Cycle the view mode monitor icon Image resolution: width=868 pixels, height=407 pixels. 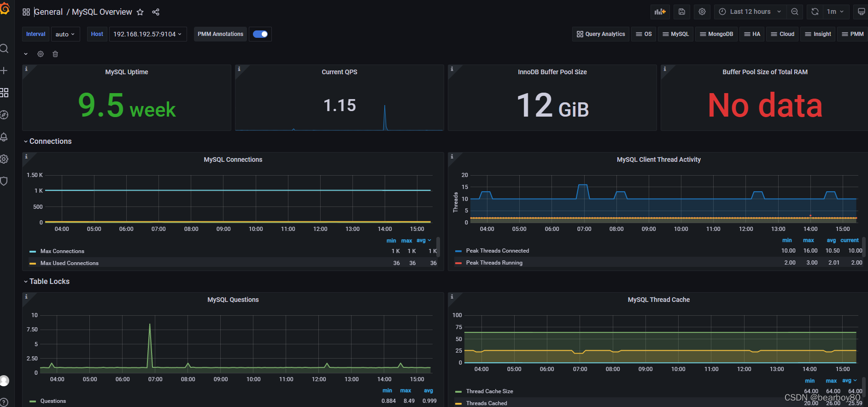point(861,12)
